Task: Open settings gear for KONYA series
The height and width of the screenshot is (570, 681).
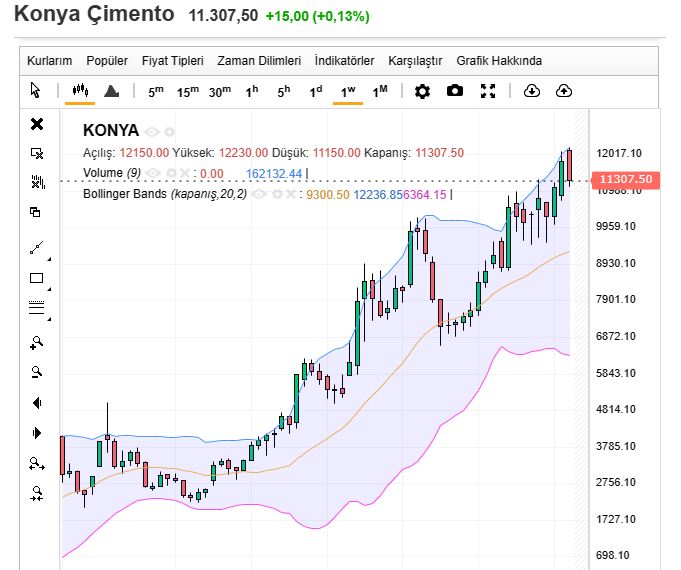Action: point(169,131)
